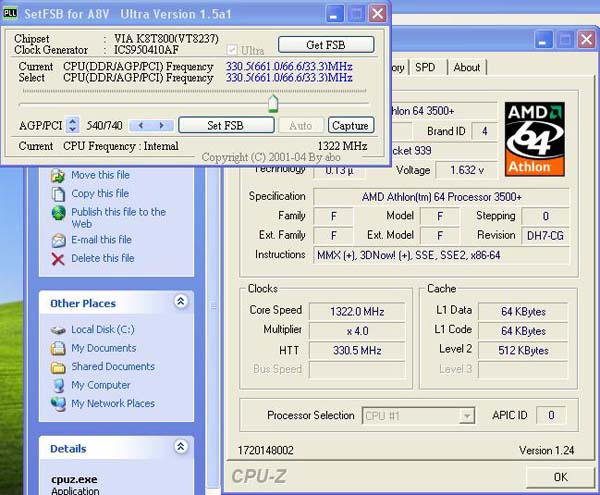Open My Computer link

click(x=101, y=385)
